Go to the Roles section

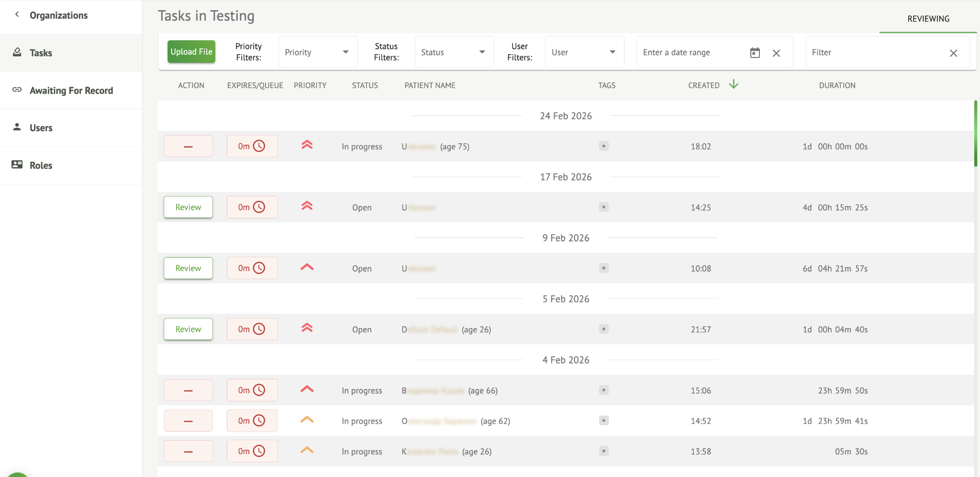(x=41, y=165)
